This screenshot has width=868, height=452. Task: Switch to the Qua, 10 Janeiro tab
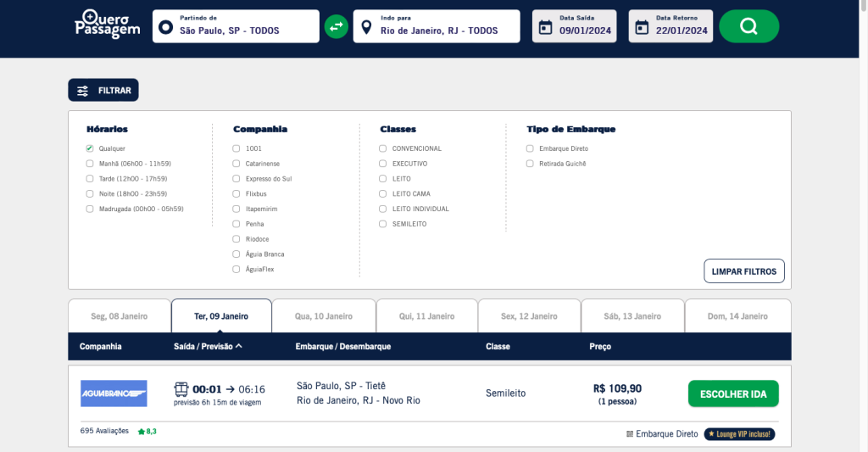[323, 316]
